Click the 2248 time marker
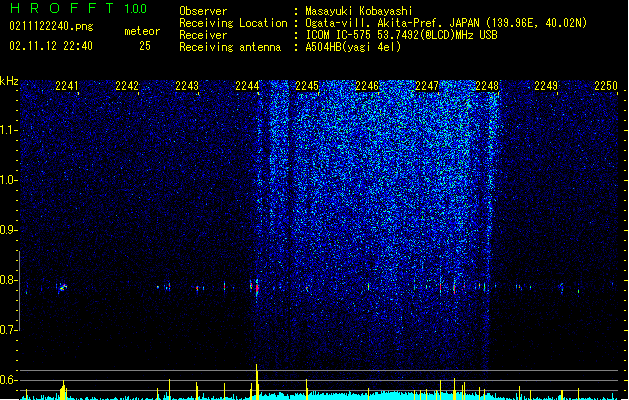Image resolution: width=629 pixels, height=400 pixels. coord(487,86)
